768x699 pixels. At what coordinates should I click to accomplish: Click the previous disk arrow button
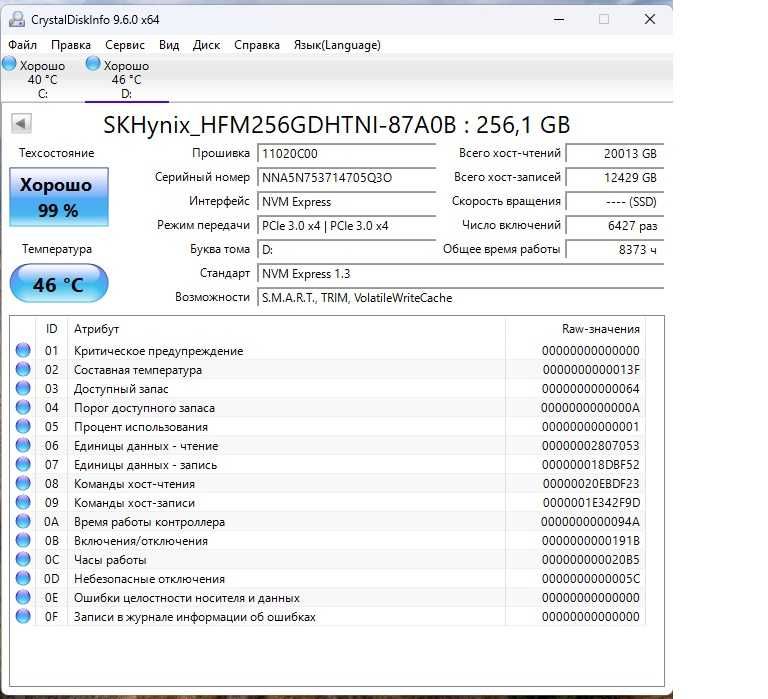pyautogui.click(x=22, y=123)
